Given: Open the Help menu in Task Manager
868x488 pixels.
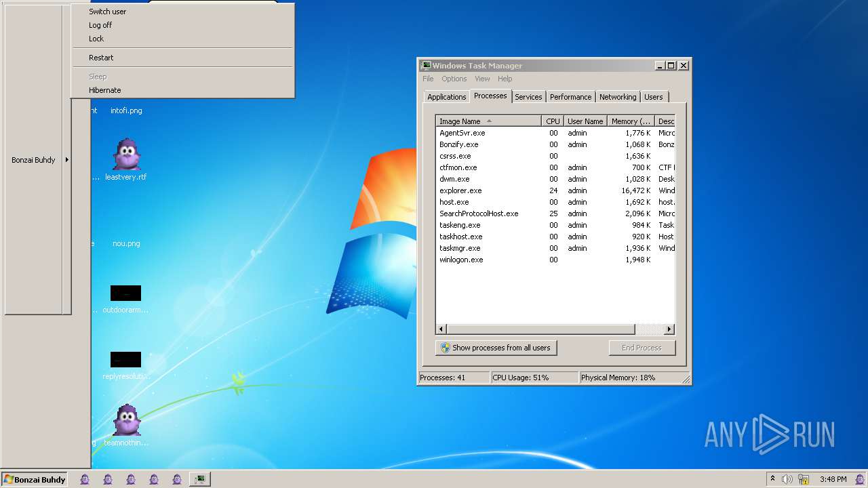Looking at the screenshot, I should (x=505, y=79).
